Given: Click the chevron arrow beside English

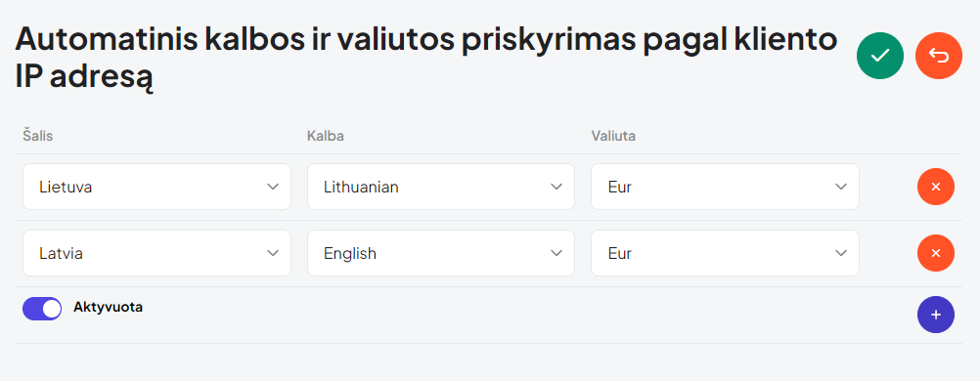Looking at the screenshot, I should point(557,253).
